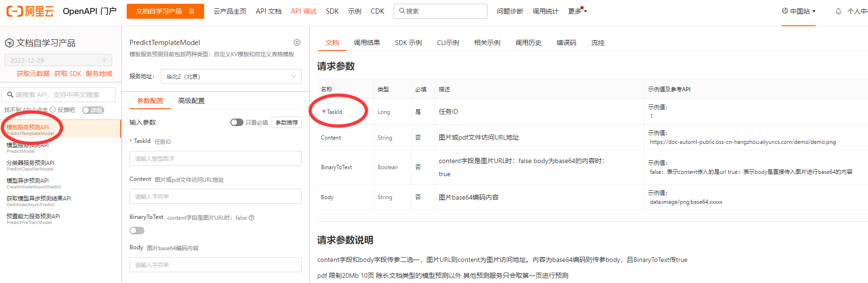Enable the 只看必填 switch
Screen dimensions: 868x283
click(237, 122)
